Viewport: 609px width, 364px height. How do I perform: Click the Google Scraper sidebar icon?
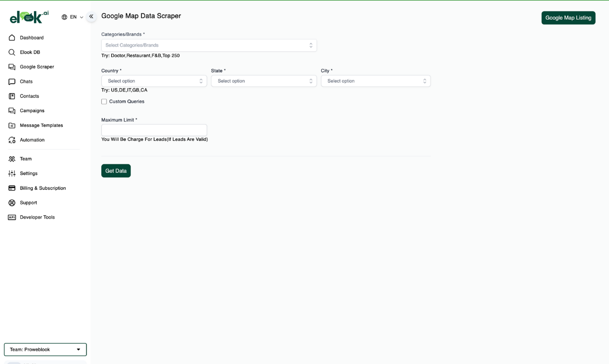[x=12, y=67]
